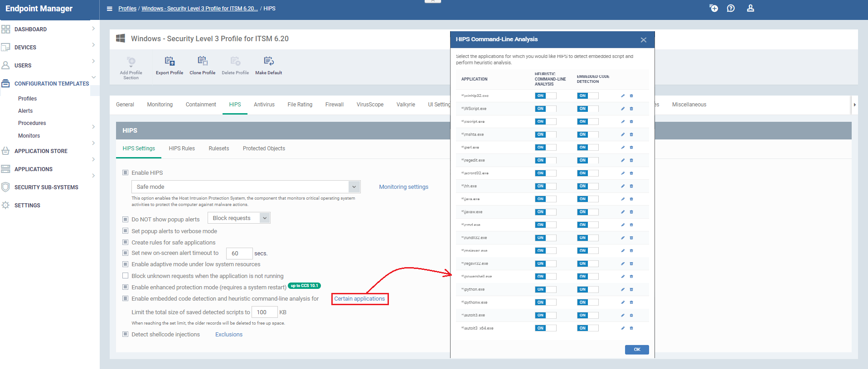Open the help question mark icon
This screenshot has height=369, width=868.
731,8
